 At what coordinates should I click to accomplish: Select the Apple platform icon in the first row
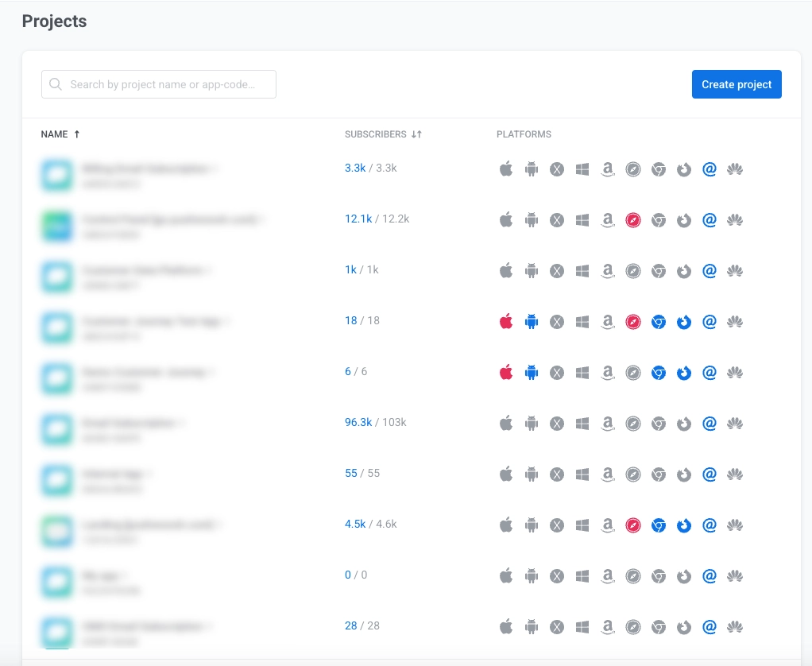506,168
